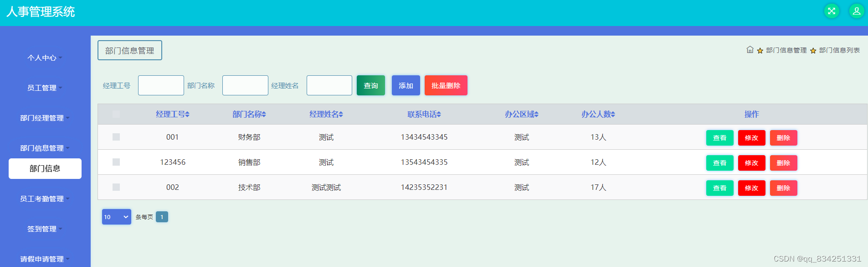This screenshot has height=267, width=868.
Task: Click 部门信息列表 in the breadcrumb
Action: [x=839, y=50]
